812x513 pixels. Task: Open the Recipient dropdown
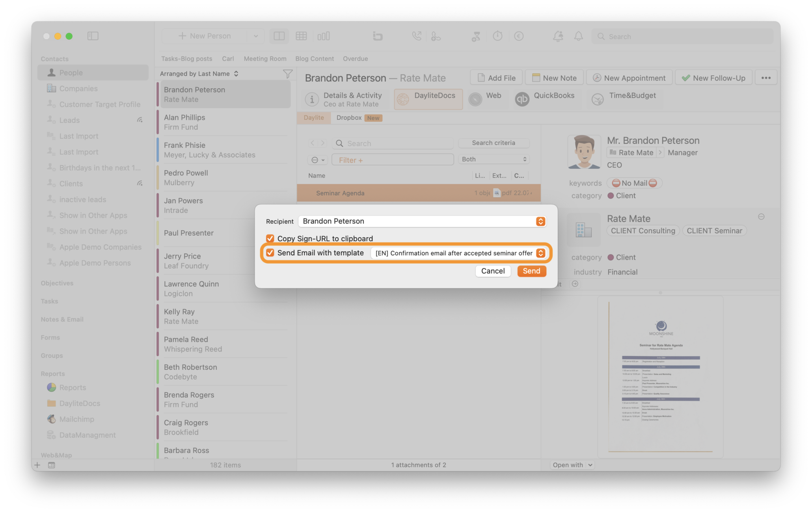pos(422,221)
